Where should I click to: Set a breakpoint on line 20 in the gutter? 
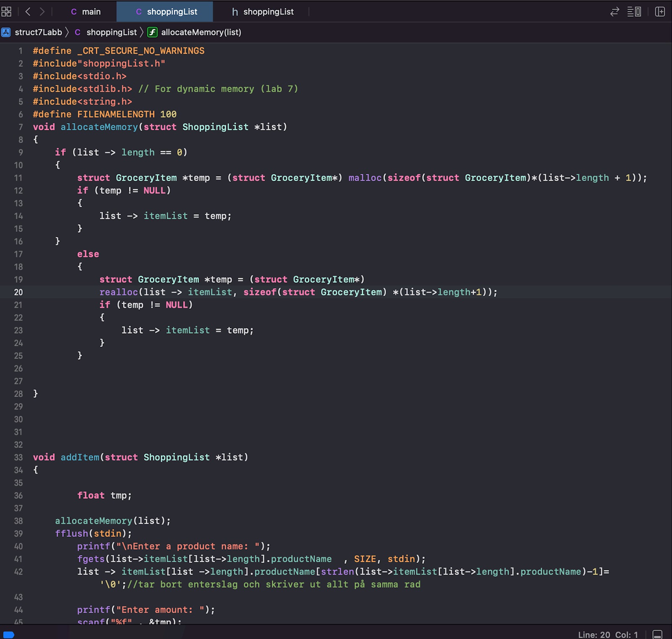pyautogui.click(x=18, y=292)
